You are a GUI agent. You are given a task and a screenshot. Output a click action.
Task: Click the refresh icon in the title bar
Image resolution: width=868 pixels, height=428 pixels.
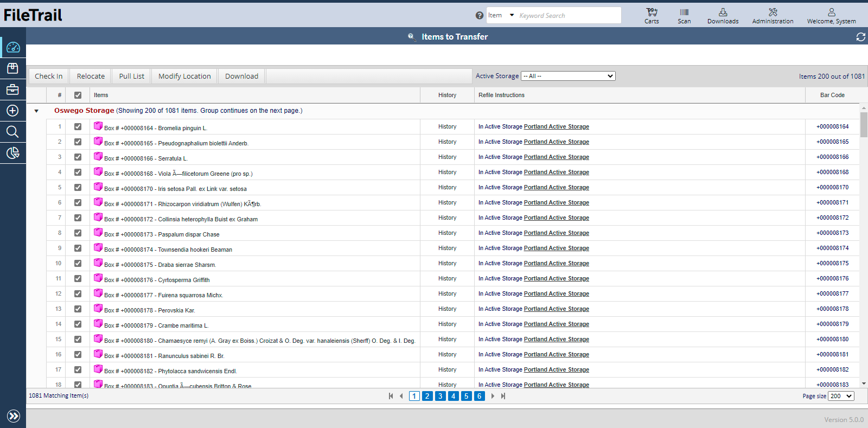860,37
